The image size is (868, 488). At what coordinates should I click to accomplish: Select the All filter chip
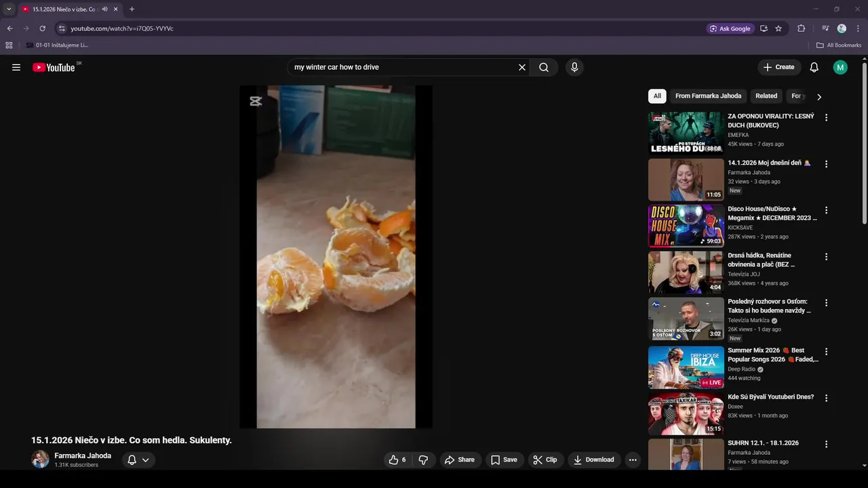657,96
